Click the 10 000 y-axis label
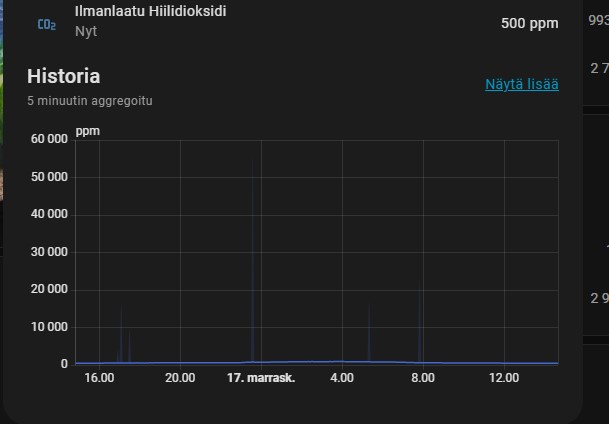This screenshot has height=424, width=609. [x=50, y=327]
